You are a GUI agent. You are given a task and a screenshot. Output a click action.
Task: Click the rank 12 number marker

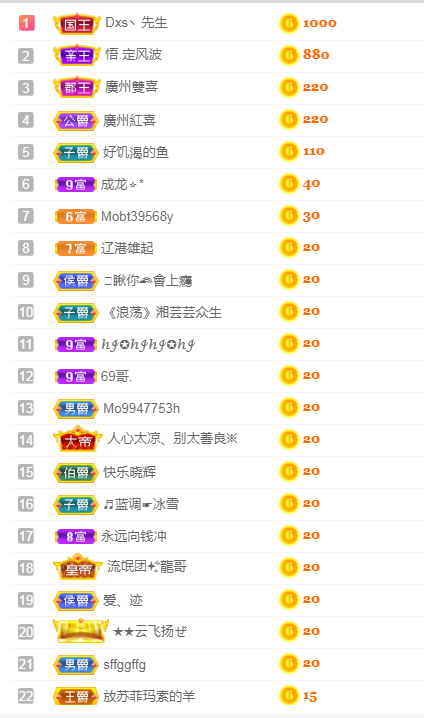coord(26,376)
